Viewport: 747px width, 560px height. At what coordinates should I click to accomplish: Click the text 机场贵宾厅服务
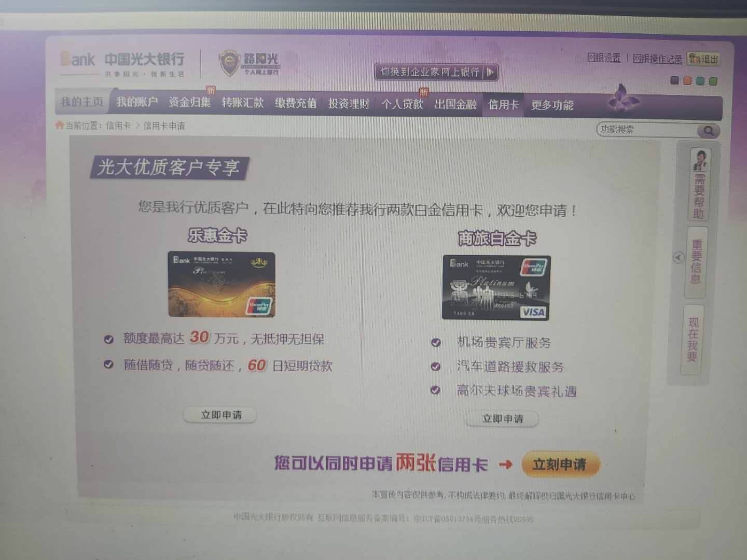point(504,343)
